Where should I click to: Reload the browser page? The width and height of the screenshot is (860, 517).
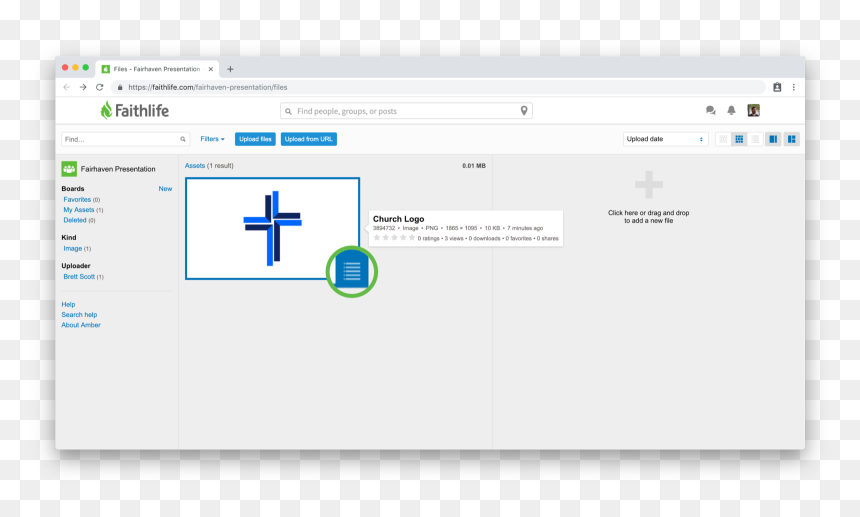99,87
